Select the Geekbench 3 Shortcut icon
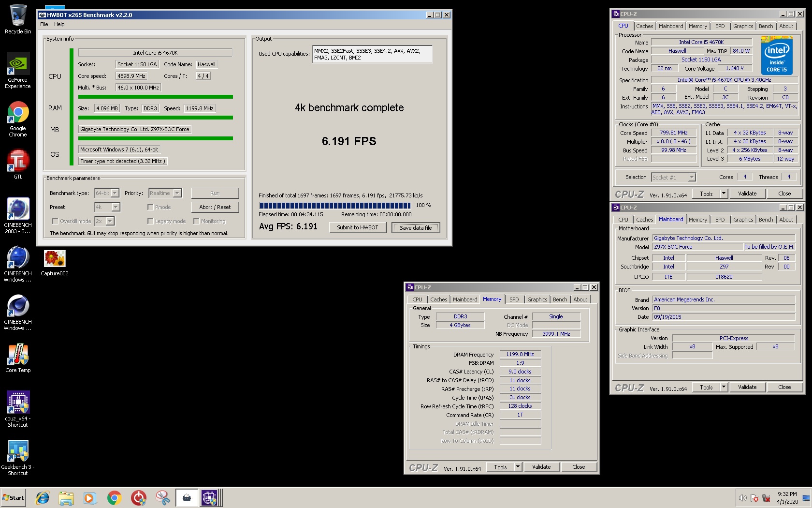 [18, 458]
